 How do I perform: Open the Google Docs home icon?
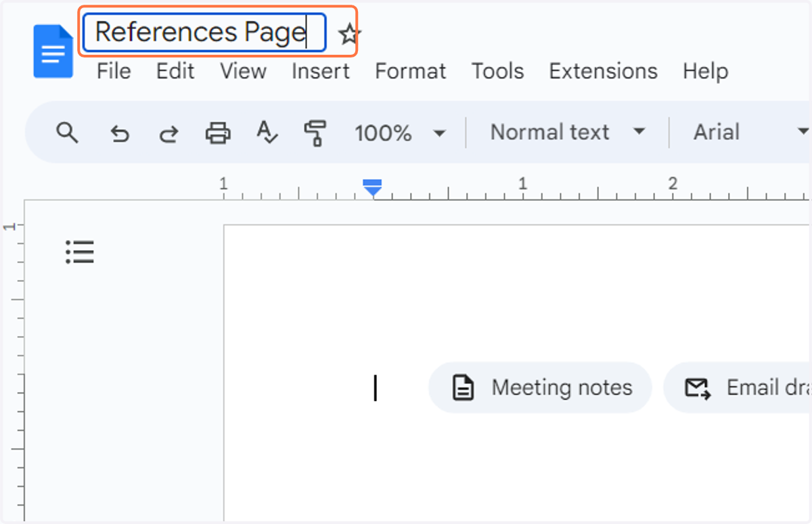tap(53, 51)
